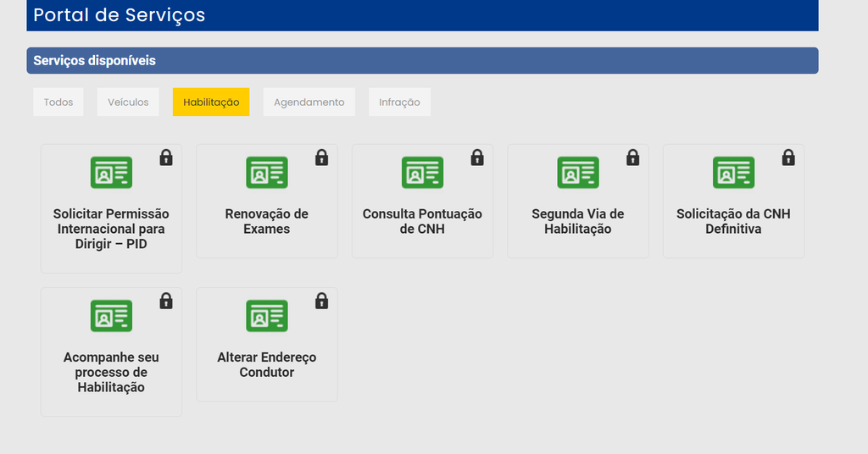Click the green ID card icon above Alterar Endereço Condutor
The width and height of the screenshot is (868, 454).
point(267,316)
